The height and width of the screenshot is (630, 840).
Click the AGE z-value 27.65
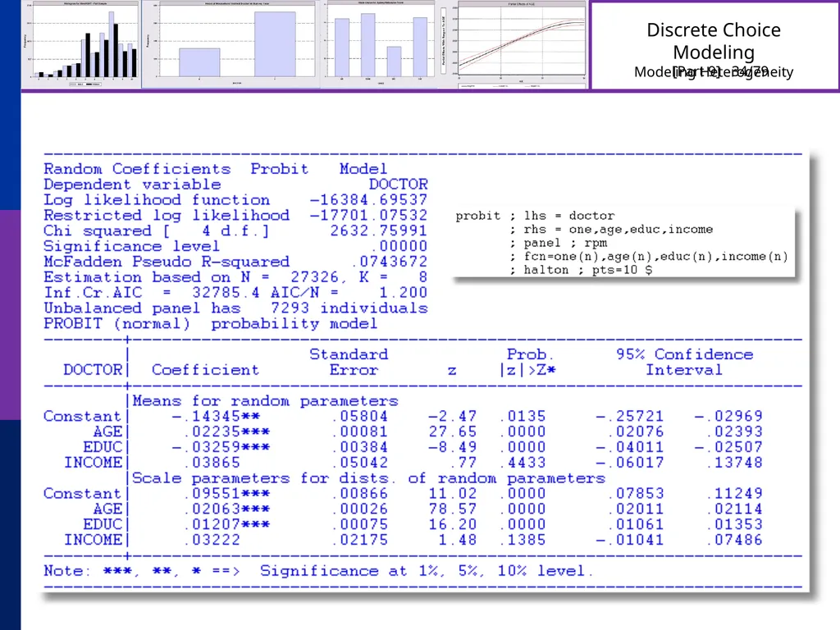(452, 431)
